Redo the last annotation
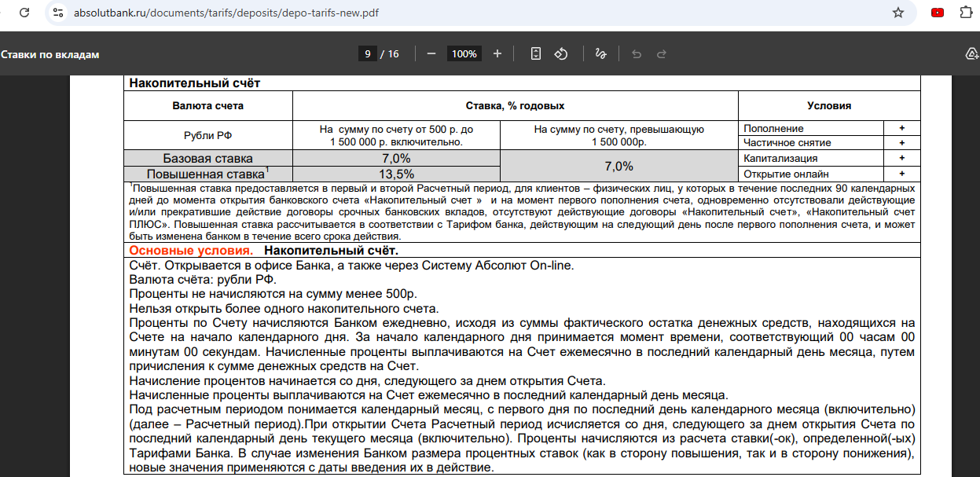The height and width of the screenshot is (477, 980). click(662, 54)
